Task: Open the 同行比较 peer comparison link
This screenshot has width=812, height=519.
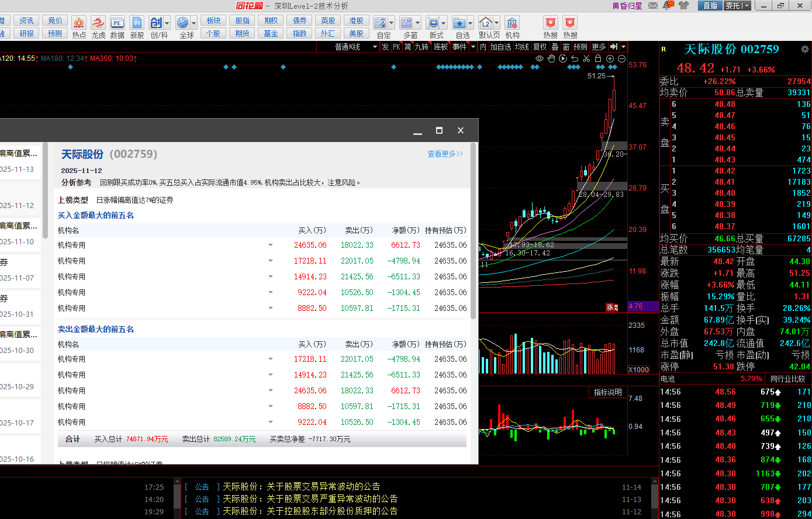Action: pos(787,379)
